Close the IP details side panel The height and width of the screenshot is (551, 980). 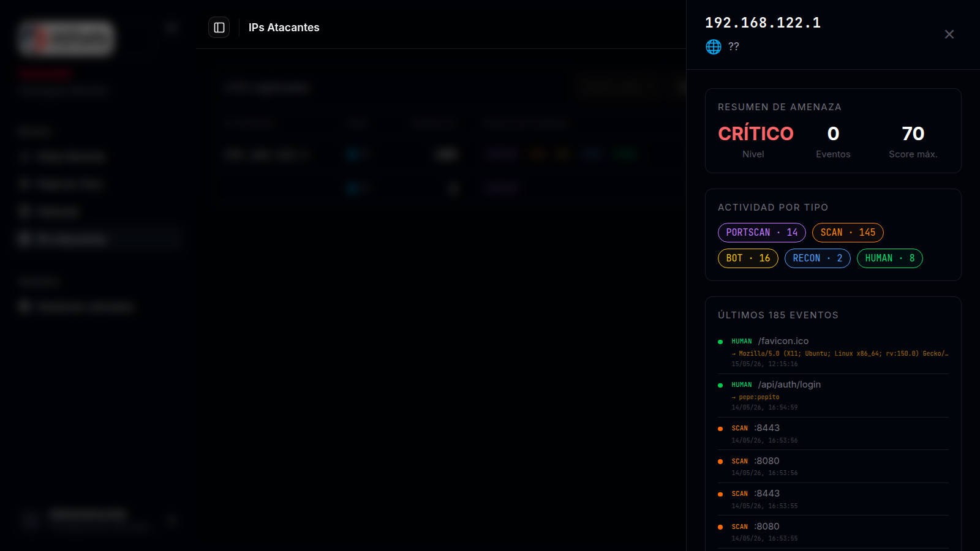coord(949,34)
